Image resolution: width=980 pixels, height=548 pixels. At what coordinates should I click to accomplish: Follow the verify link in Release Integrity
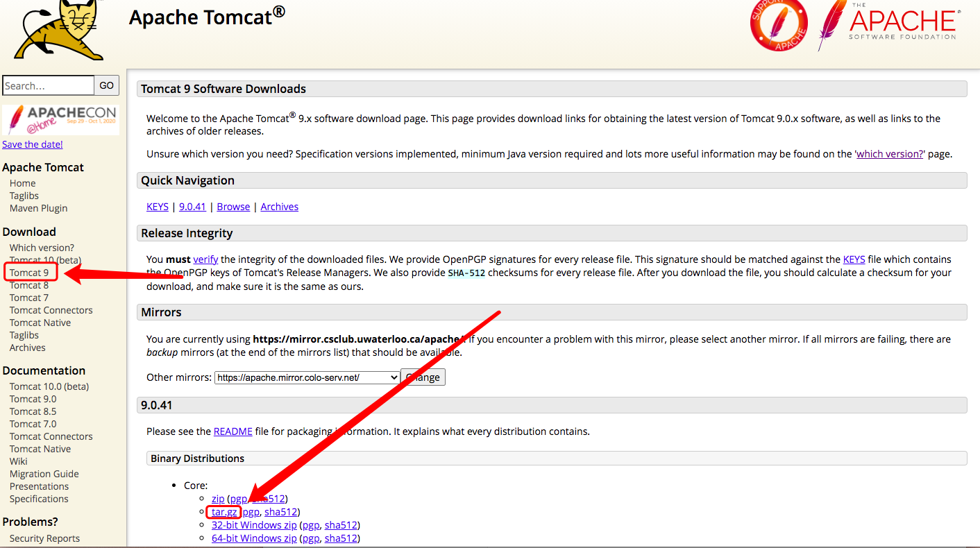coord(205,259)
